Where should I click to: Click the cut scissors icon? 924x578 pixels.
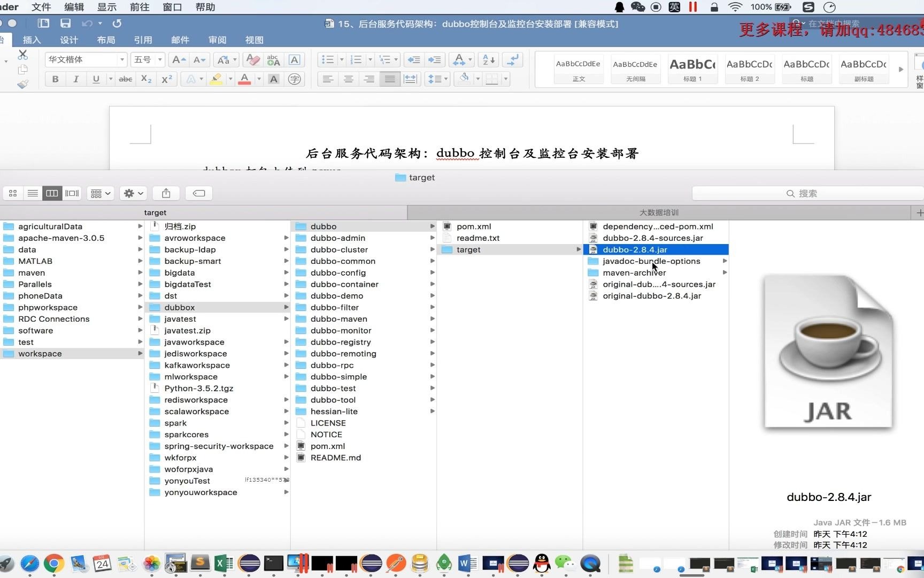tap(22, 55)
